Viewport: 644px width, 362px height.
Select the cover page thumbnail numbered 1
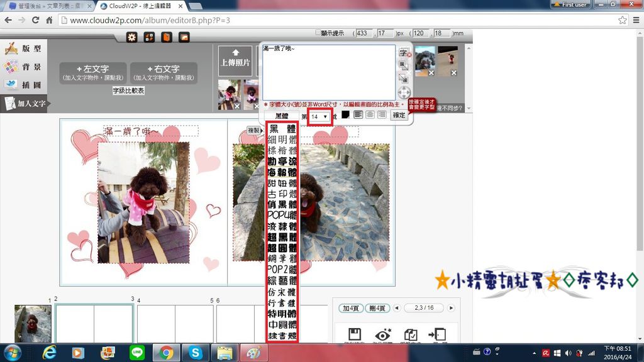[33, 324]
